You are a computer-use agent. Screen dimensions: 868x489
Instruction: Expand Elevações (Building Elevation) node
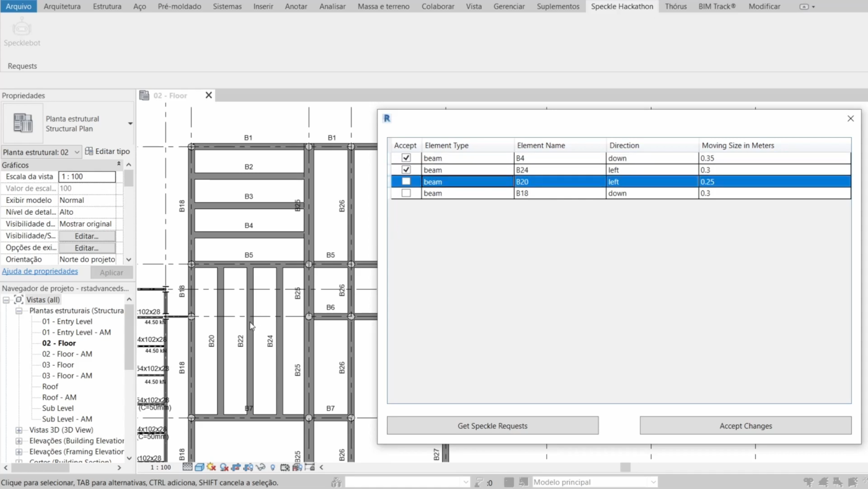[19, 441]
